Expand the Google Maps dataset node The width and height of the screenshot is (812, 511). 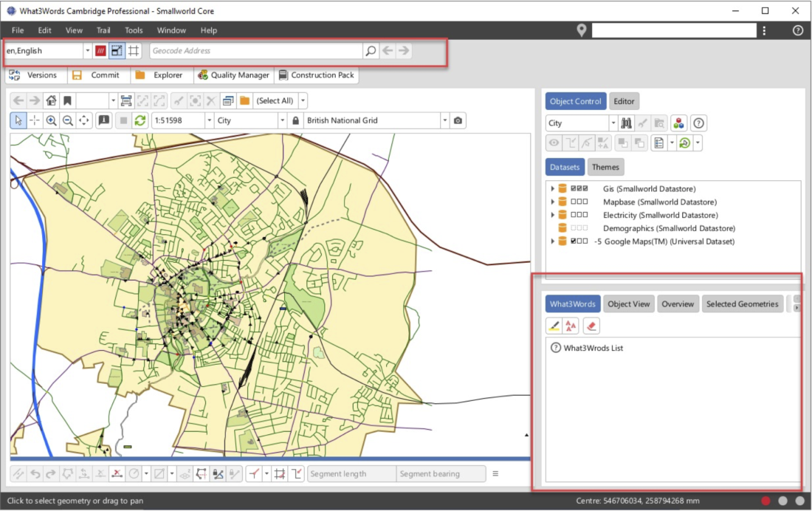pyautogui.click(x=553, y=241)
